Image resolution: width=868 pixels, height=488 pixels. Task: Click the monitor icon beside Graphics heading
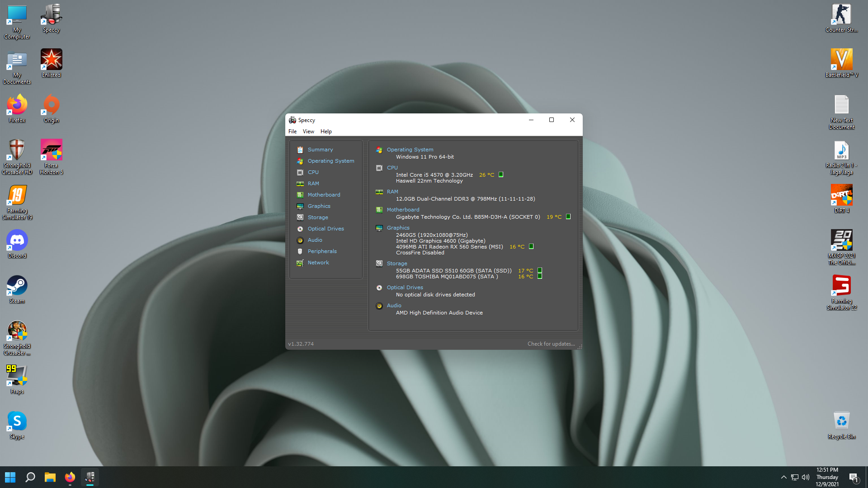tap(379, 228)
